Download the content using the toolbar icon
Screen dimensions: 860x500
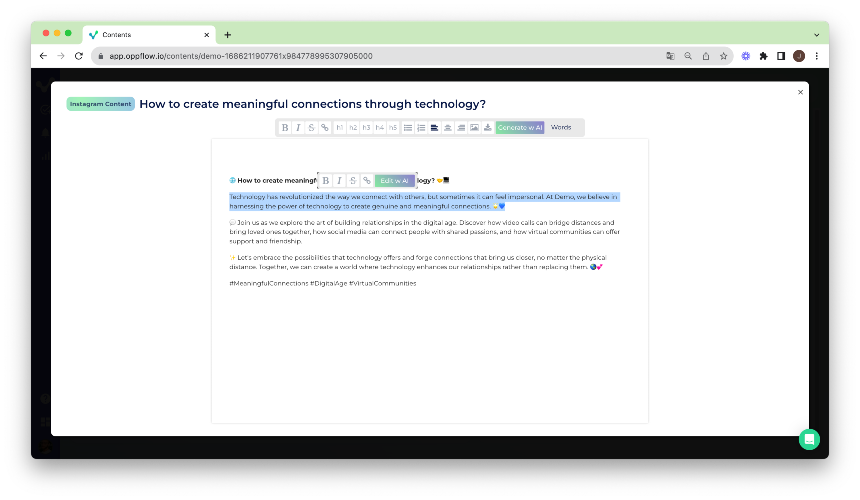488,128
